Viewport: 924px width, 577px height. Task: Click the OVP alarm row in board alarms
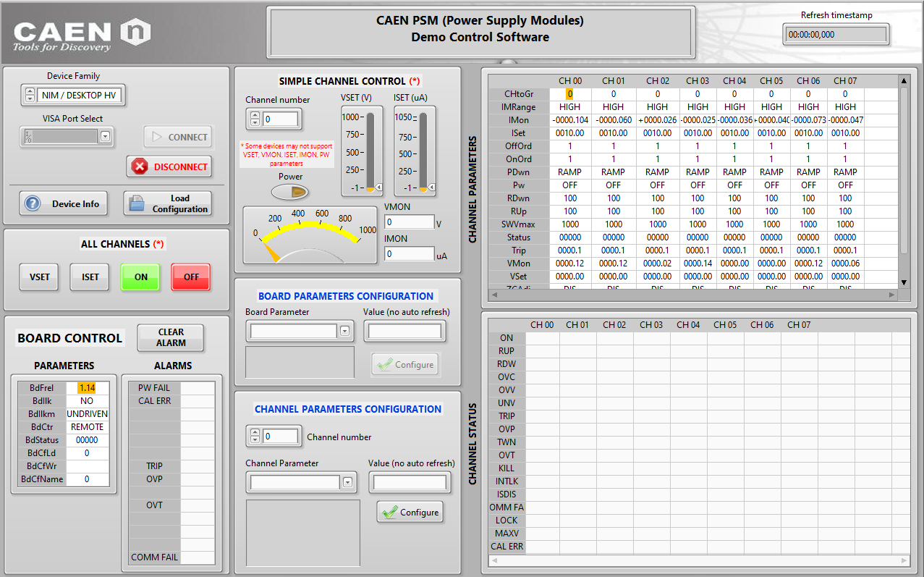172,479
